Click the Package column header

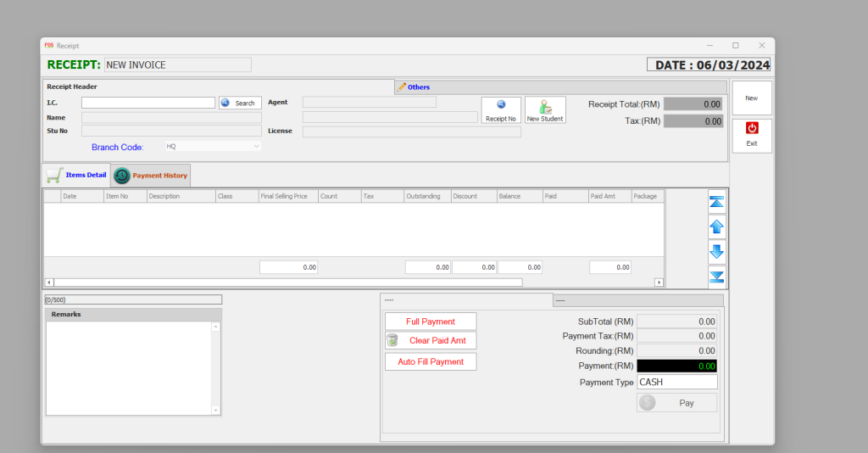tap(648, 196)
